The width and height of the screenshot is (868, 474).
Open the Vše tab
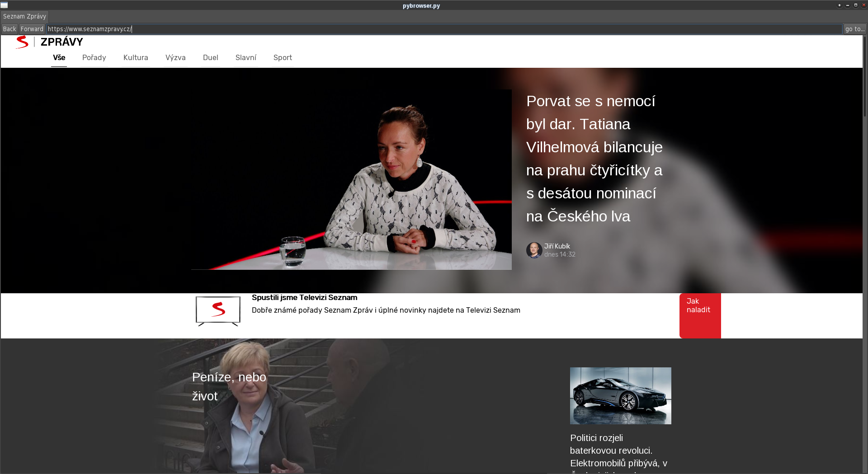[59, 58]
